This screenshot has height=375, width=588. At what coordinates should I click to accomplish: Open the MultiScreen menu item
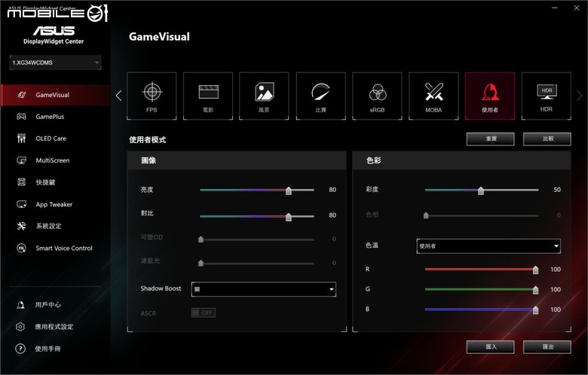(x=56, y=160)
